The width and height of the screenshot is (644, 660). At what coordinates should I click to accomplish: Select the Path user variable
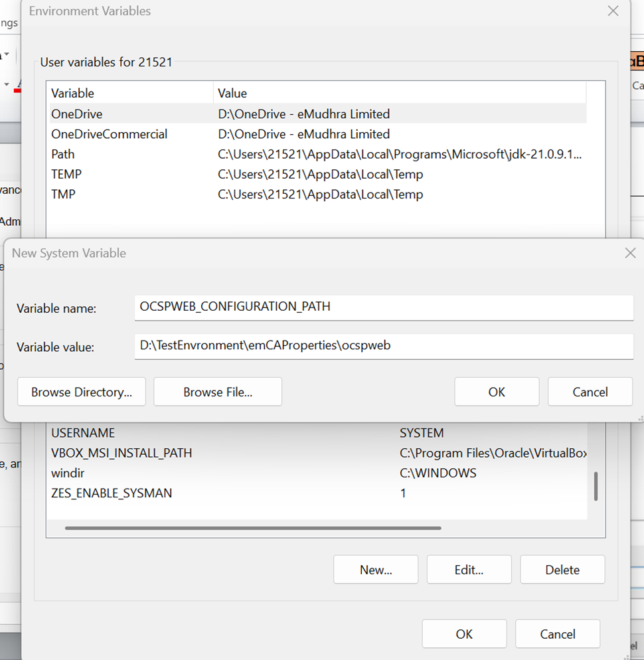63,154
